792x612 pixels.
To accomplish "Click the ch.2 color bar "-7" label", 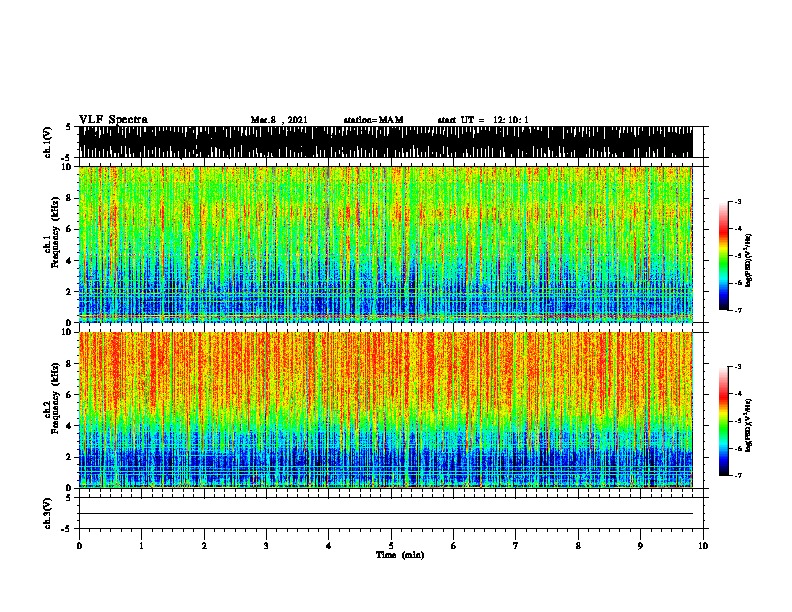I will point(737,476).
